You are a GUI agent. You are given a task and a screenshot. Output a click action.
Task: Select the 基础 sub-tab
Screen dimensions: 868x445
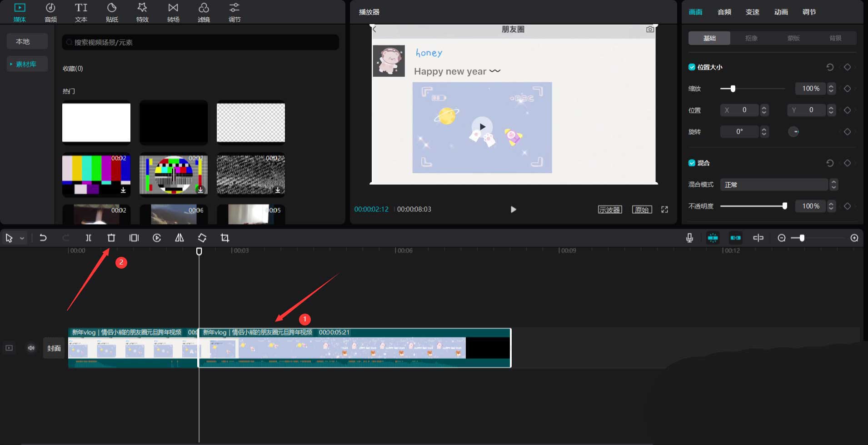[709, 38]
